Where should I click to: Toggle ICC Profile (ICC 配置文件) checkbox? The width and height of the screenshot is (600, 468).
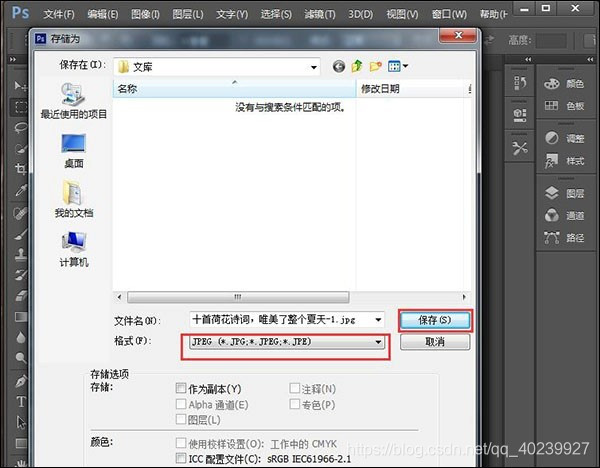coord(181,458)
